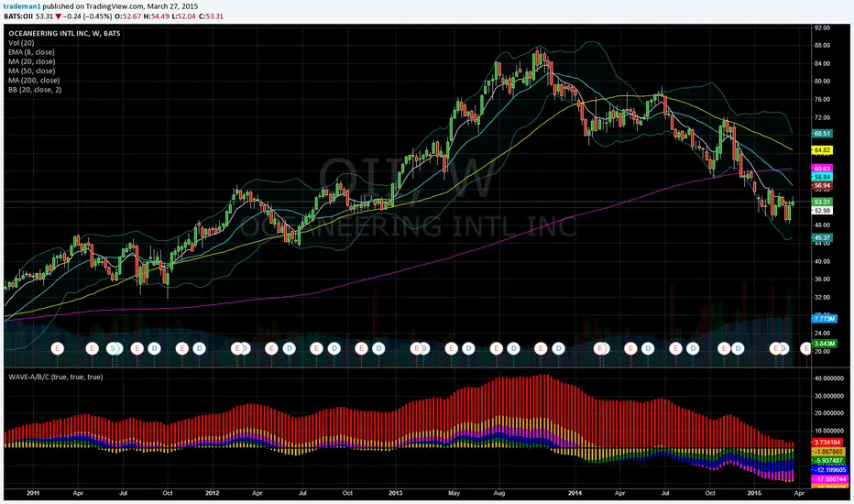
Task: Select the OCEANEERING INTL INC, W, BATS title
Action: pos(64,33)
